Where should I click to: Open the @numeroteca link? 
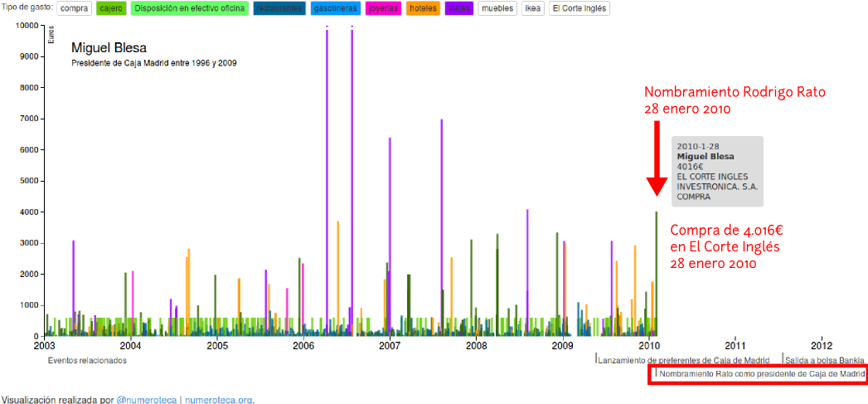coord(148,399)
